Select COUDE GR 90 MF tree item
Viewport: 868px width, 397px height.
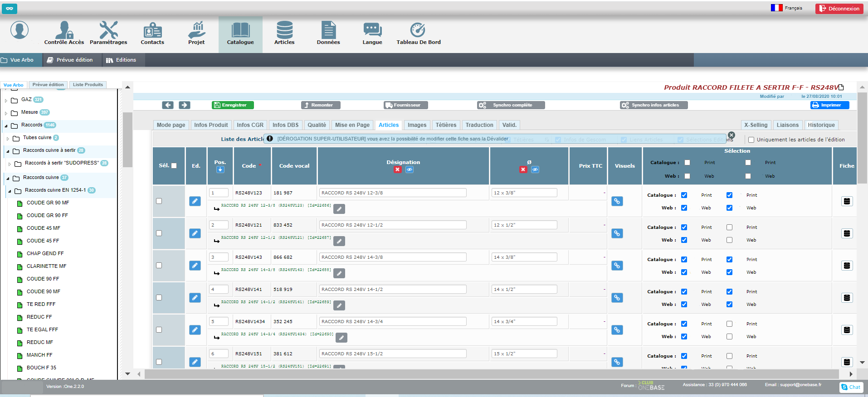coord(48,203)
